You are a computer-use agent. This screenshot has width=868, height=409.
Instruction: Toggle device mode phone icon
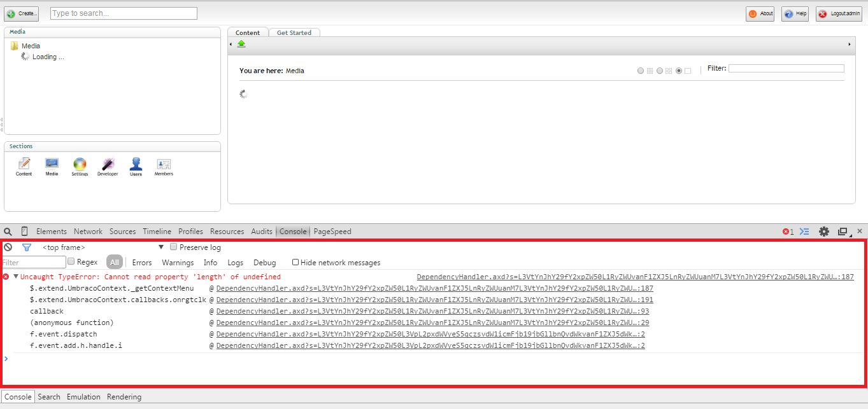click(x=24, y=232)
